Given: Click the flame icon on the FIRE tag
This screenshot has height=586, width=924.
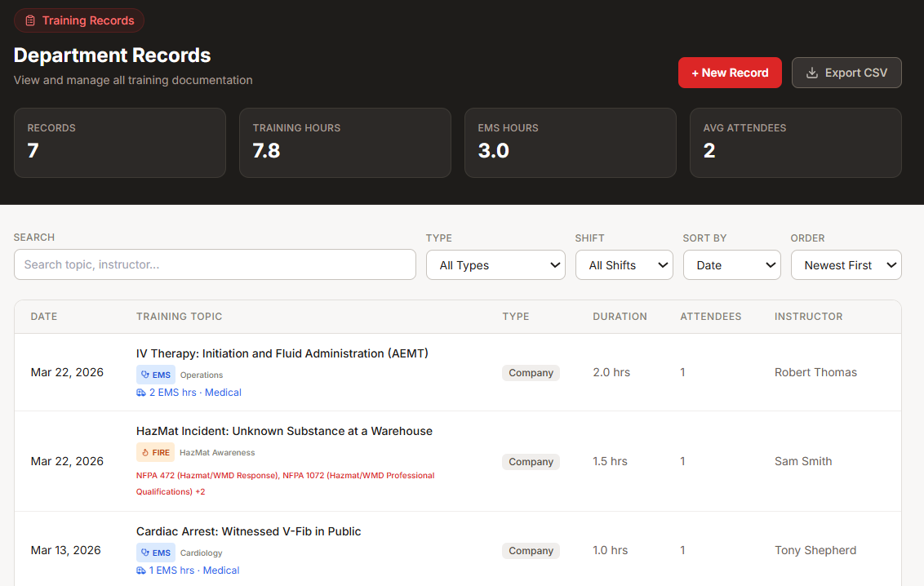Looking at the screenshot, I should coord(145,452).
